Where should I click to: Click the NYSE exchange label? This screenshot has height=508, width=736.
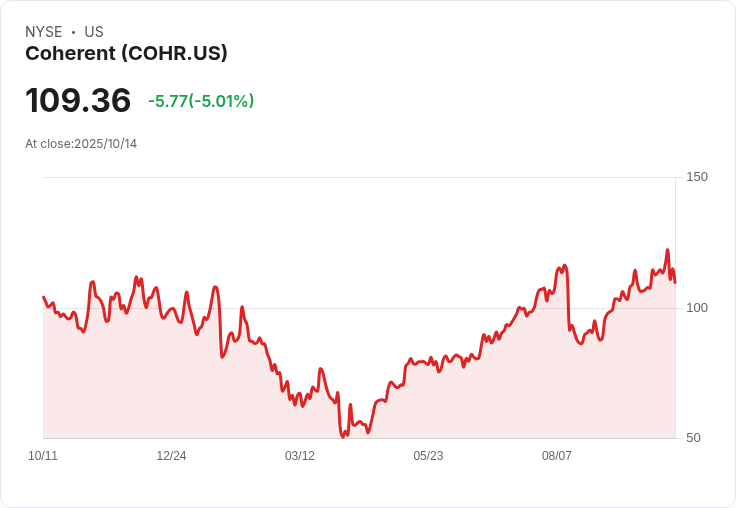[44, 32]
